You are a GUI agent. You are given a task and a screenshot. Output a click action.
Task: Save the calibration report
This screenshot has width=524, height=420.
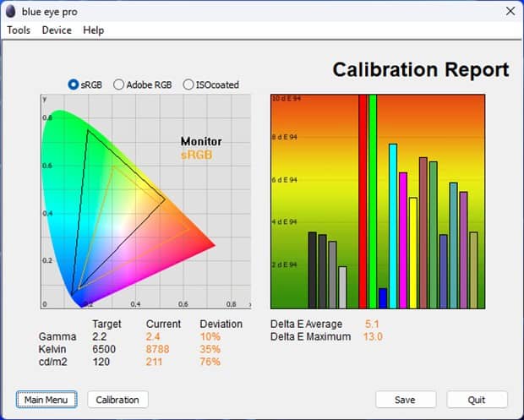(406, 399)
